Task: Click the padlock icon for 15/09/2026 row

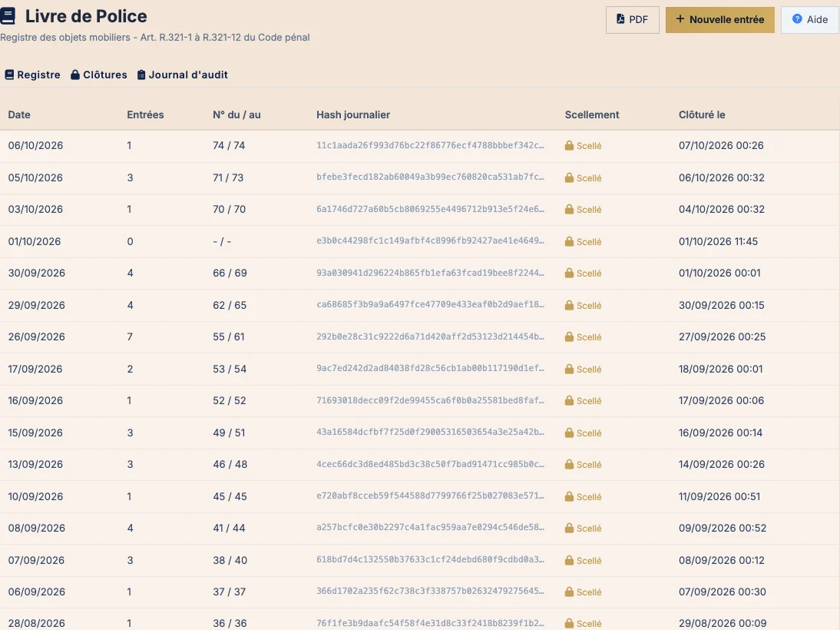Action: click(569, 433)
